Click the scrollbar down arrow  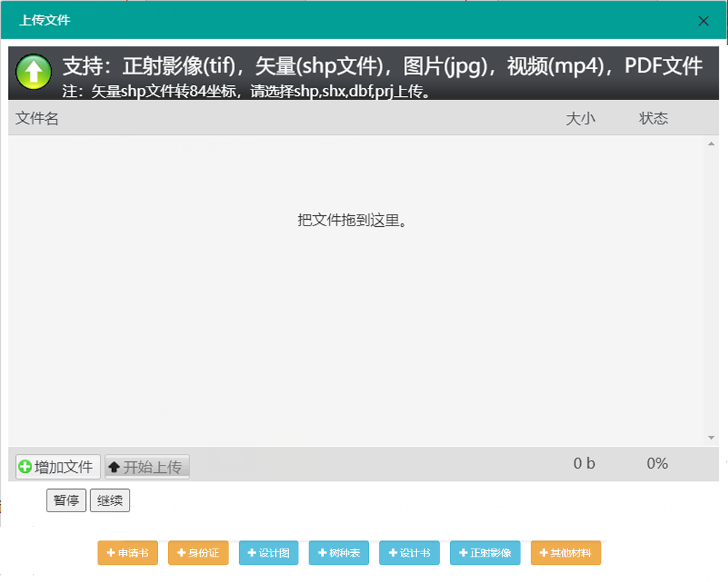(x=712, y=437)
